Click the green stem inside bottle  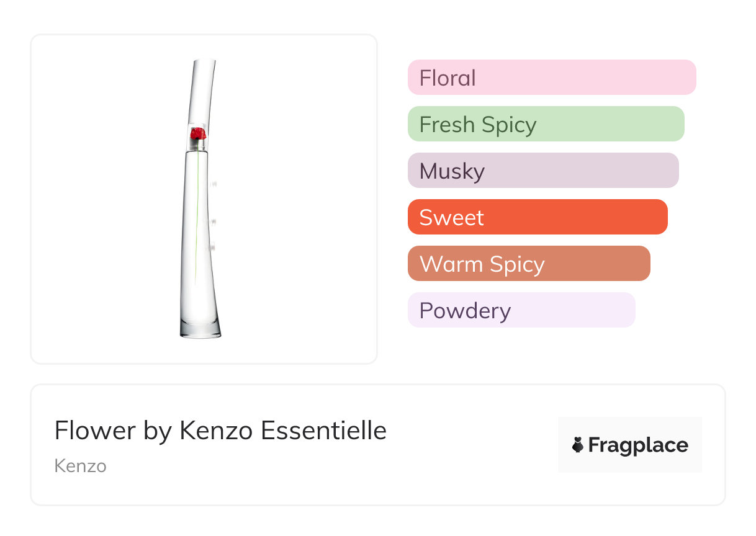point(199,217)
